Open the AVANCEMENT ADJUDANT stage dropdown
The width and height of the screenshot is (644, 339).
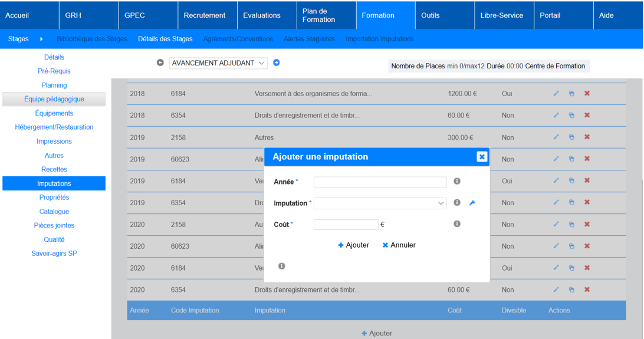(218, 63)
